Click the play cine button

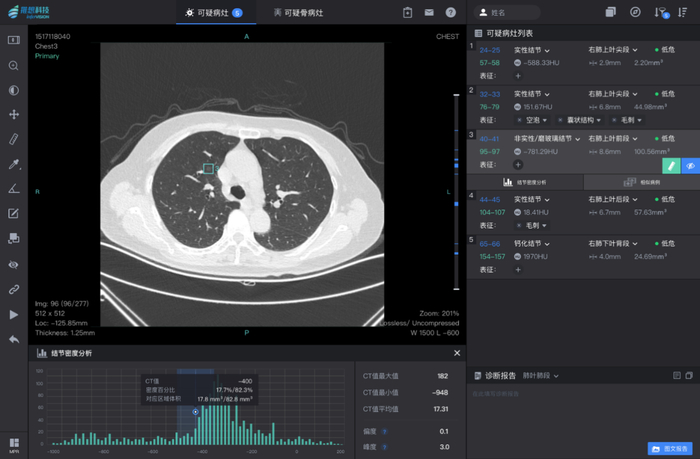tap(14, 314)
